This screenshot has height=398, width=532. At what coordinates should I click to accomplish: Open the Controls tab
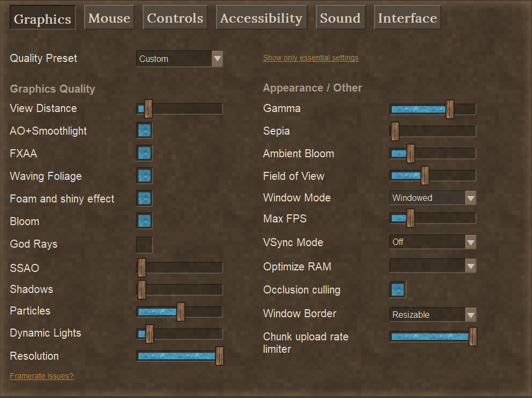[175, 17]
